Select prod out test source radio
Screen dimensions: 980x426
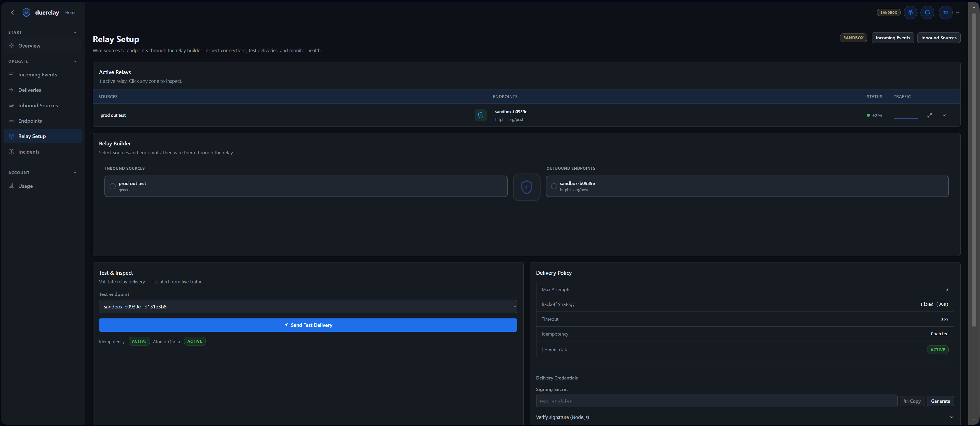click(113, 186)
